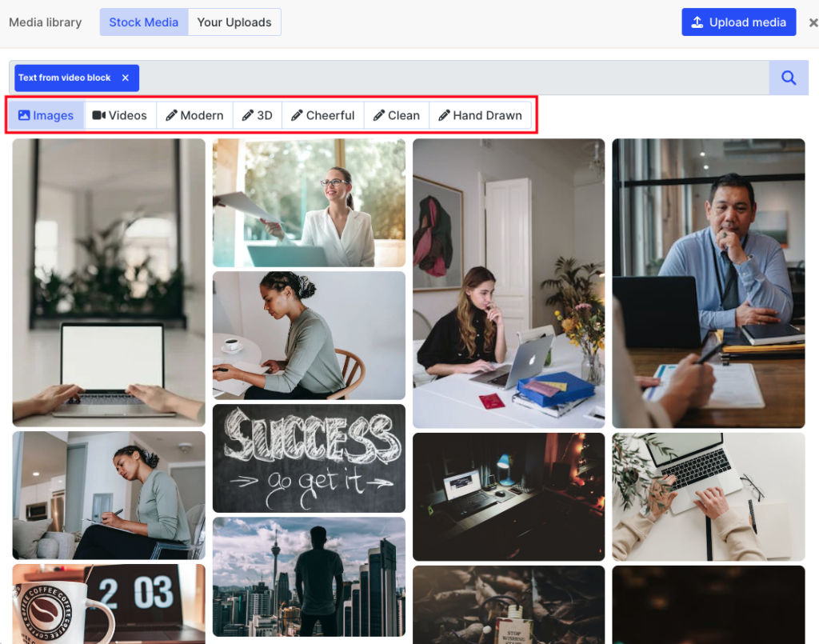Select the man in blue shirt photo
The height and width of the screenshot is (644, 819).
click(x=708, y=282)
